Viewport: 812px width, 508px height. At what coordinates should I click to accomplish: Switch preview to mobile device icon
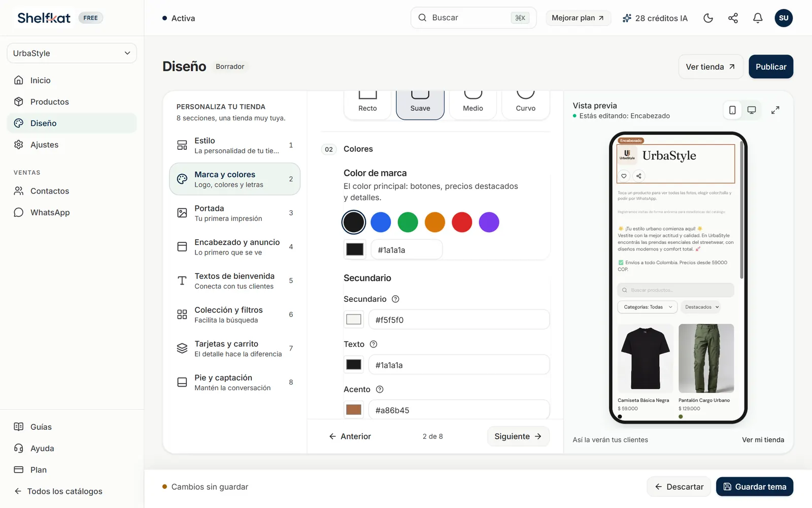[x=732, y=110]
